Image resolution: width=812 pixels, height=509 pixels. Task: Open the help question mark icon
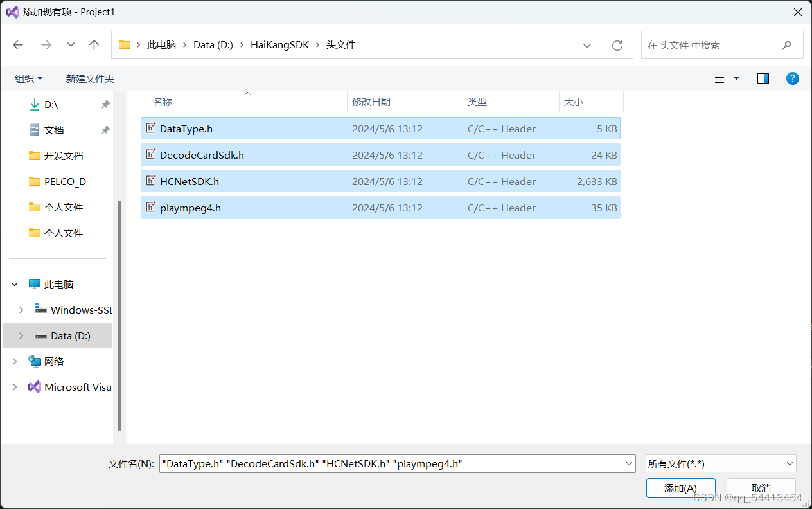point(792,78)
